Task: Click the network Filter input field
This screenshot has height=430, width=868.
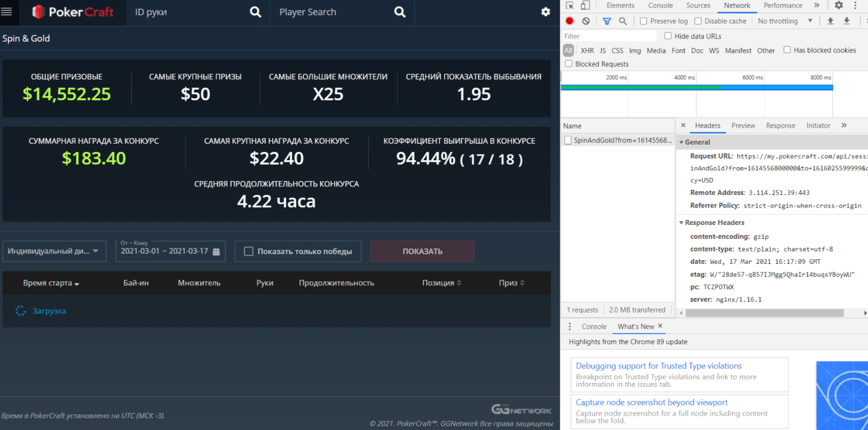Action: coord(609,36)
